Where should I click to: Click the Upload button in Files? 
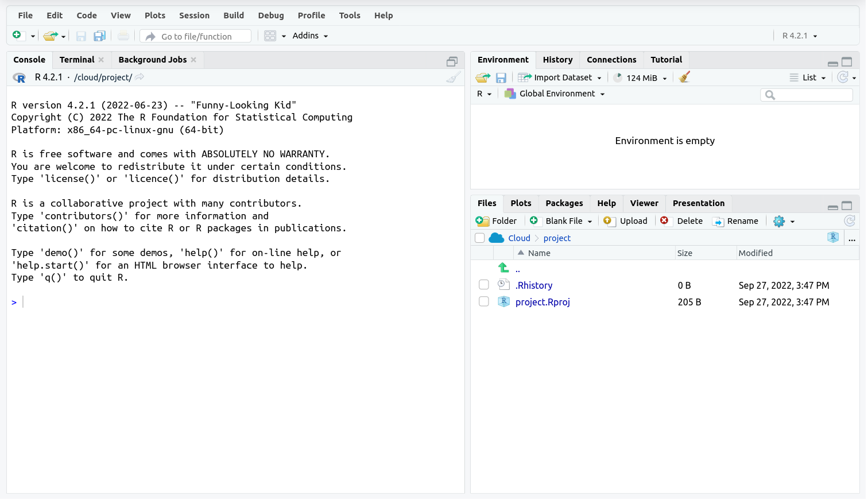click(x=626, y=221)
